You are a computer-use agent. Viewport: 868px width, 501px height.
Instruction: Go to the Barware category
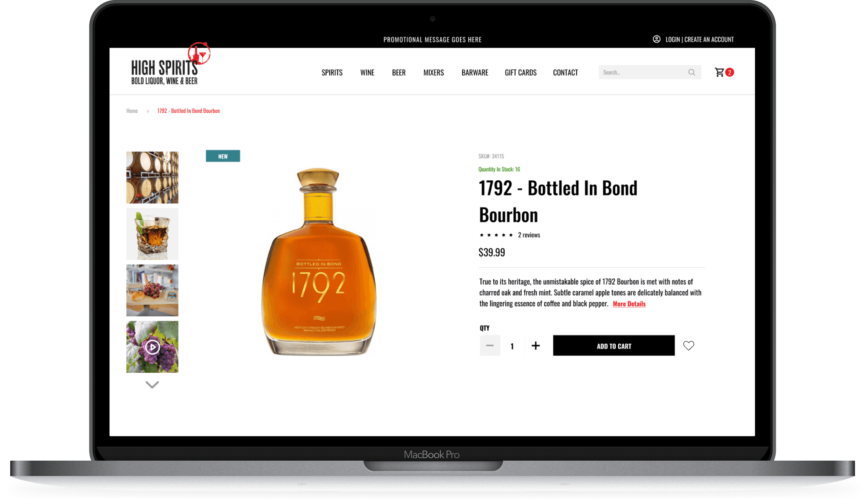tap(475, 73)
